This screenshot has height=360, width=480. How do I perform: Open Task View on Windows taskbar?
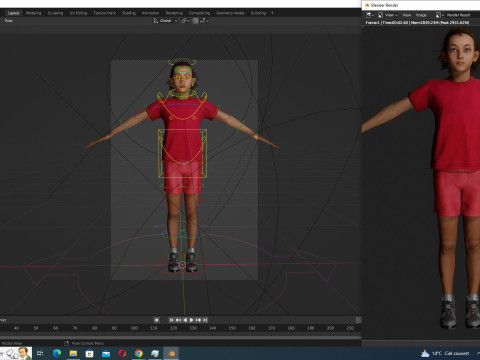pos(40,353)
